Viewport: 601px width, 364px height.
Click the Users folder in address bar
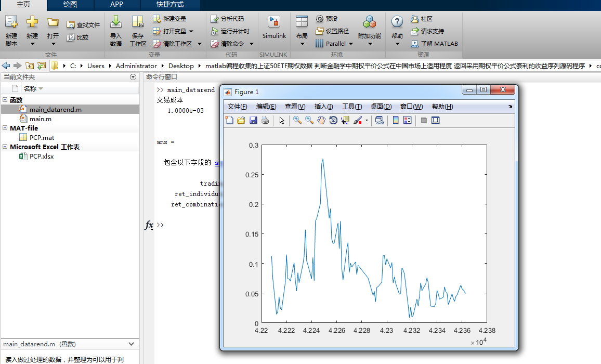pyautogui.click(x=96, y=66)
